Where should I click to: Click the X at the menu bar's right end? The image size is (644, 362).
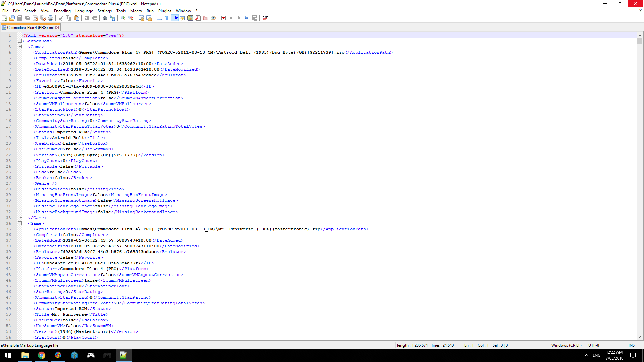640,11
